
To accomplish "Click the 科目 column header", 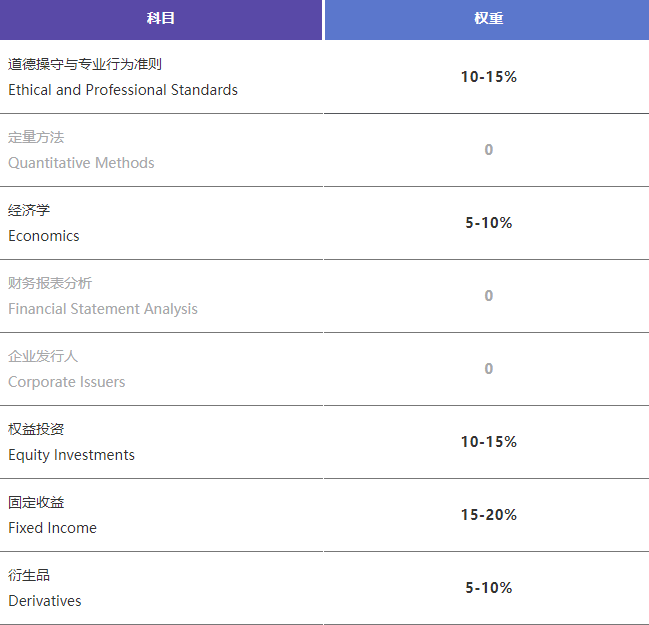I will click(x=161, y=19).
